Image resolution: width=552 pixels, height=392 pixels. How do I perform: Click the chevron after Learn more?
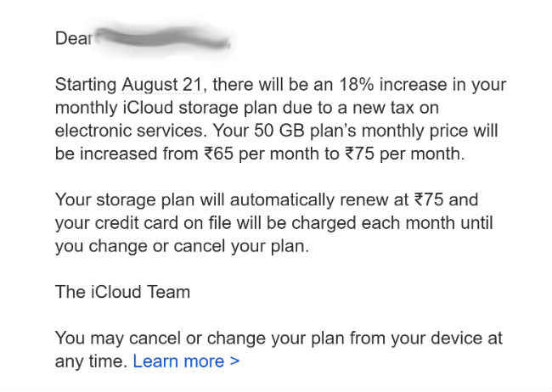pyautogui.click(x=234, y=361)
